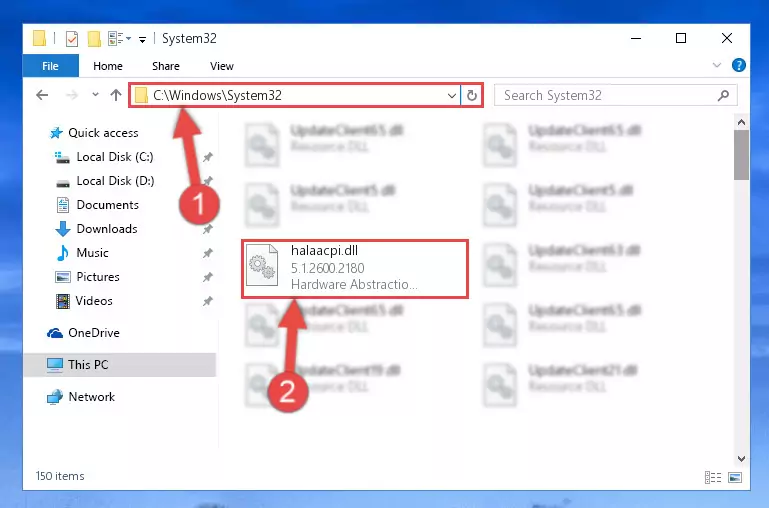Expand the address bar history dropdown
Image resolution: width=769 pixels, height=508 pixels.
pos(452,96)
